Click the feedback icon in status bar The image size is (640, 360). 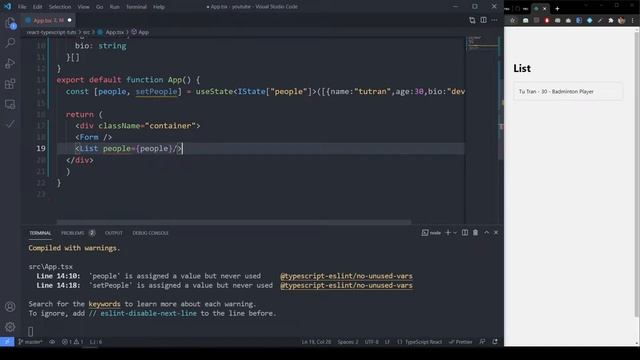[x=482, y=342]
